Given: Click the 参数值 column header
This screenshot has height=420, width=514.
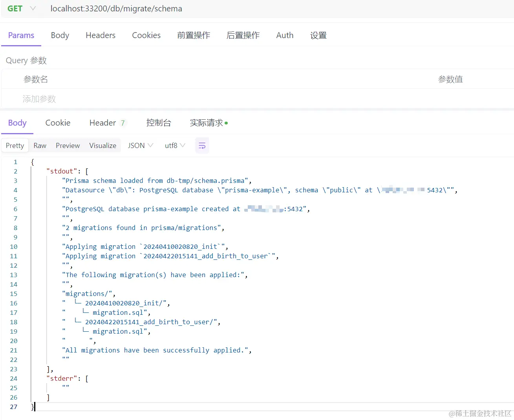Looking at the screenshot, I should pyautogui.click(x=450, y=79).
